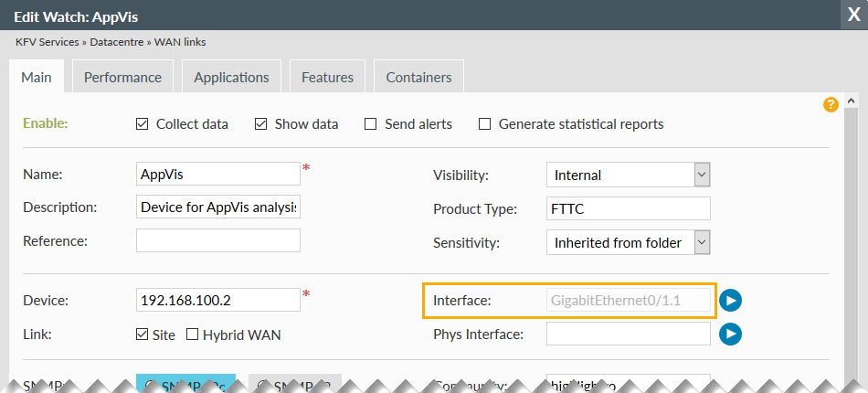Screen dimensions: 868x393
Task: Click the Name input field
Action: 217,174
